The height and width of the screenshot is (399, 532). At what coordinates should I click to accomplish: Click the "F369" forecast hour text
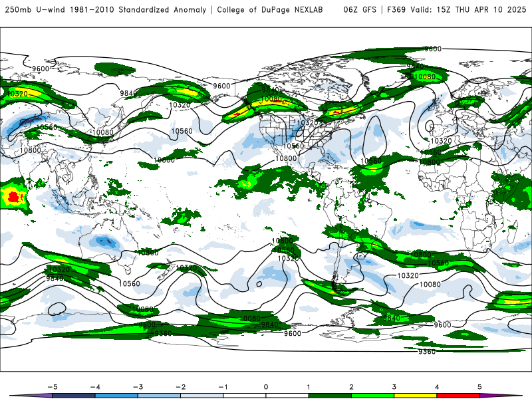(396, 9)
